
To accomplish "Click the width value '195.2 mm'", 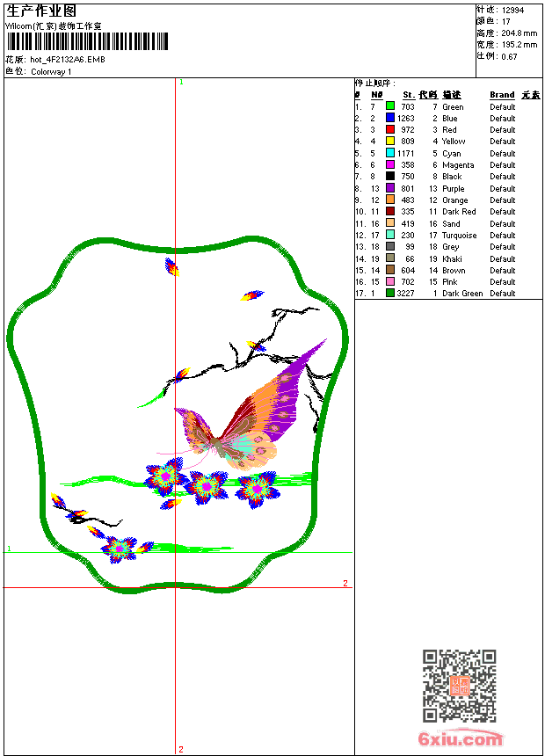I will pyautogui.click(x=519, y=45).
